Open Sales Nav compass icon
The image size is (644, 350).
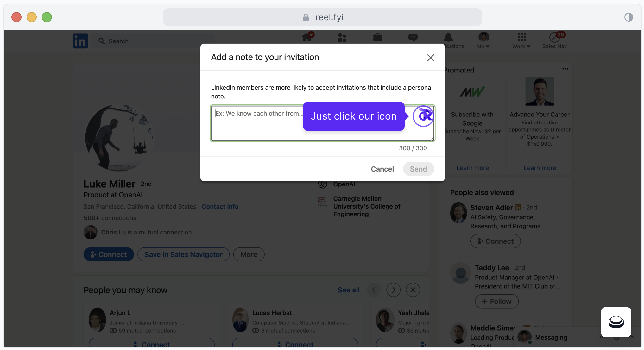coord(554,38)
